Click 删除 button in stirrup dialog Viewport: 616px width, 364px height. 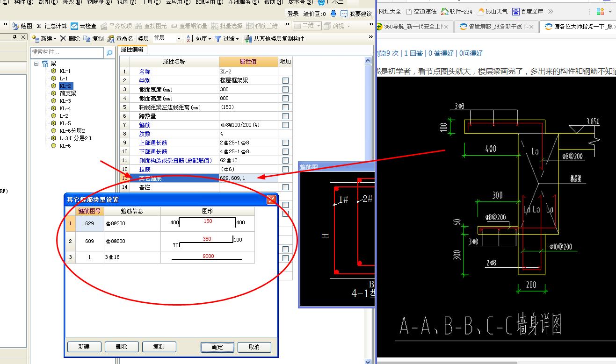click(x=122, y=347)
